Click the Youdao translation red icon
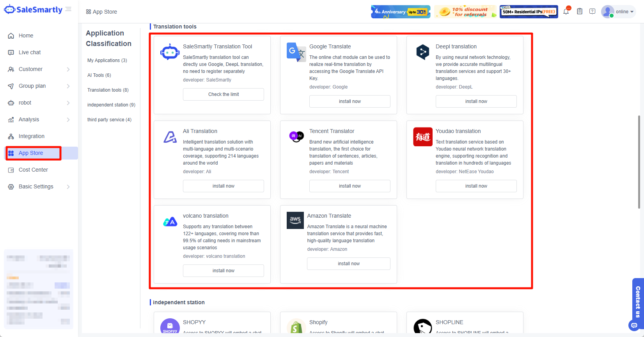The height and width of the screenshot is (337, 644). pos(423,137)
